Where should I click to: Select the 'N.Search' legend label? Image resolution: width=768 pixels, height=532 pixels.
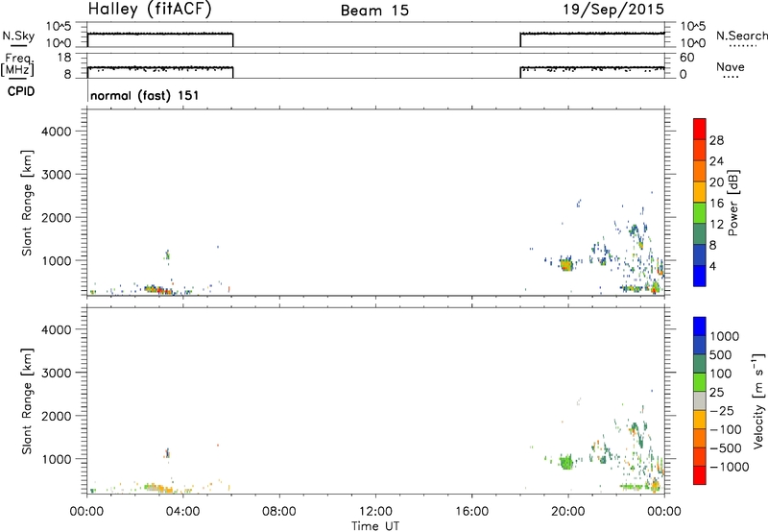[742, 36]
